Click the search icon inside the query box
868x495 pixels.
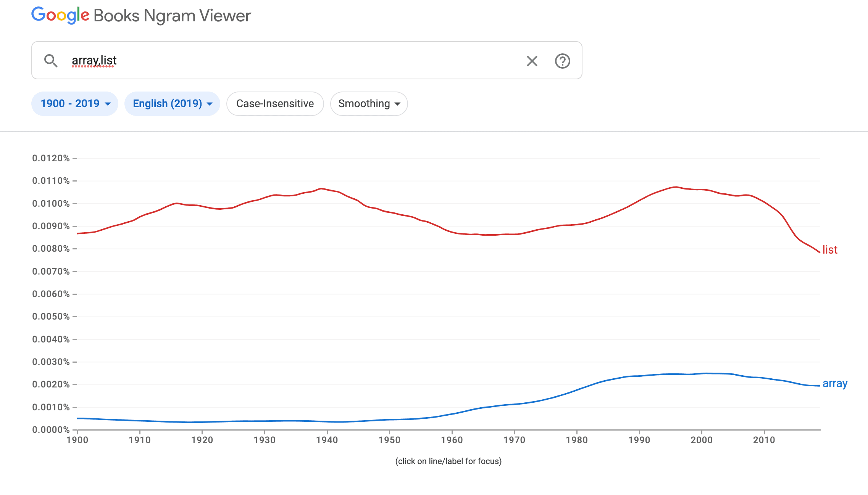click(51, 61)
